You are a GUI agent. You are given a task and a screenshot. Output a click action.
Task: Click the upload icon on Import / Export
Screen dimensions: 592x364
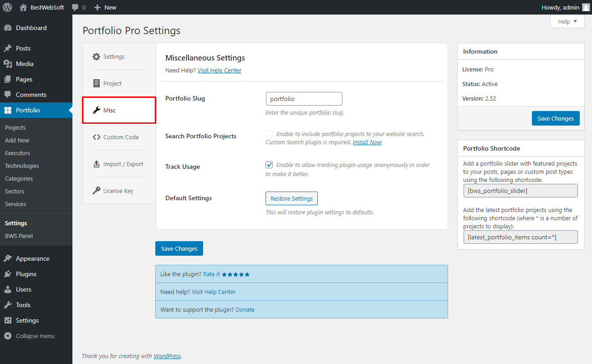pyautogui.click(x=96, y=164)
